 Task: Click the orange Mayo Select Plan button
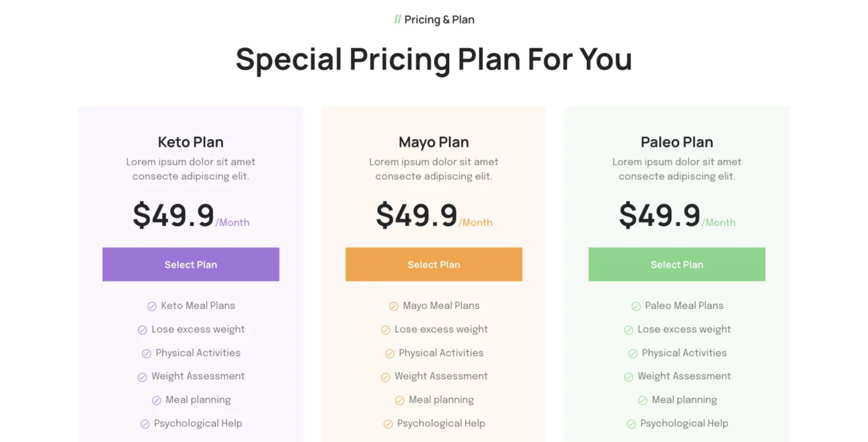[434, 265]
